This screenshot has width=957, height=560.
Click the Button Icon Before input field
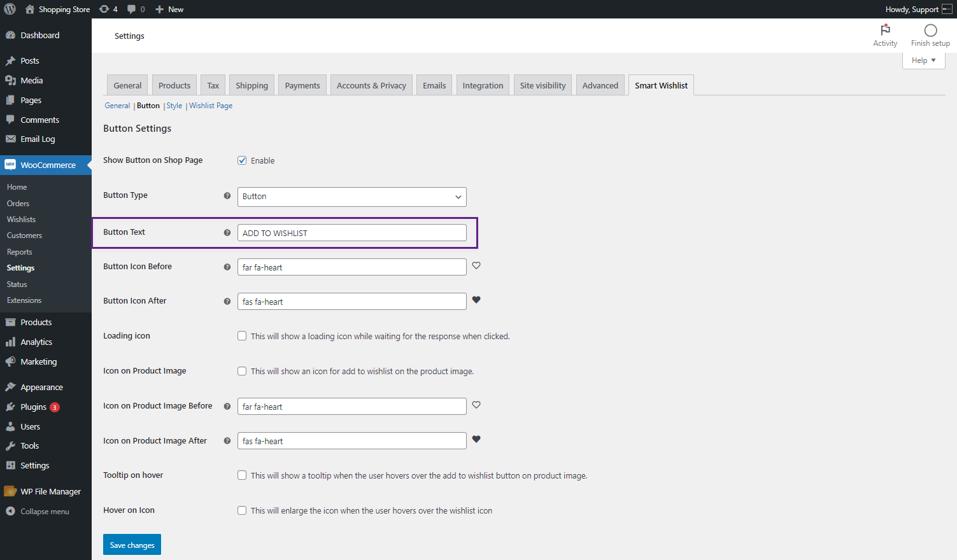(351, 267)
